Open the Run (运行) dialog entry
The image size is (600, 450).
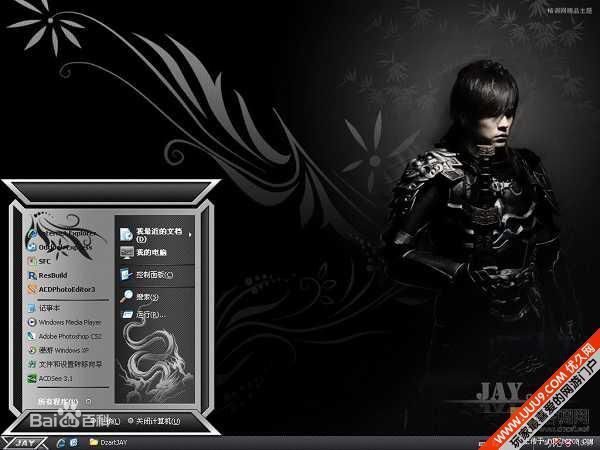143,315
